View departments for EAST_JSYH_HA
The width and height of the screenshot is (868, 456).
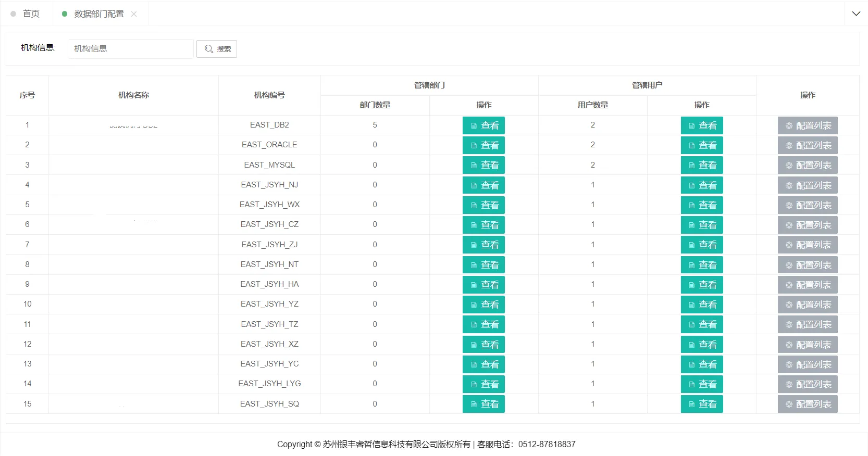483,285
